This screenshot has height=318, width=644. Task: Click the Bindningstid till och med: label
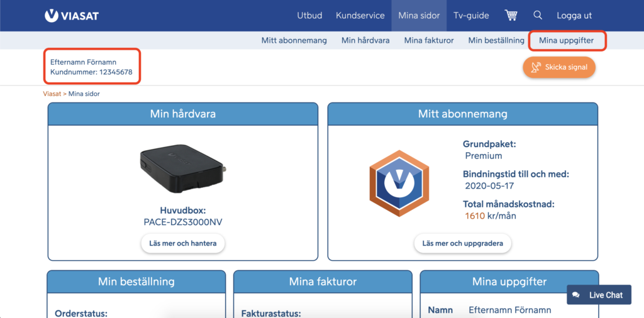coord(516,174)
